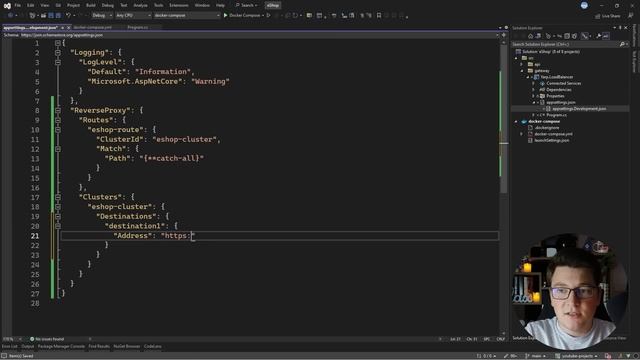Pin the Solution Explorer panel
Image resolution: width=640 pixels, height=360 pixels.
tap(620, 28)
